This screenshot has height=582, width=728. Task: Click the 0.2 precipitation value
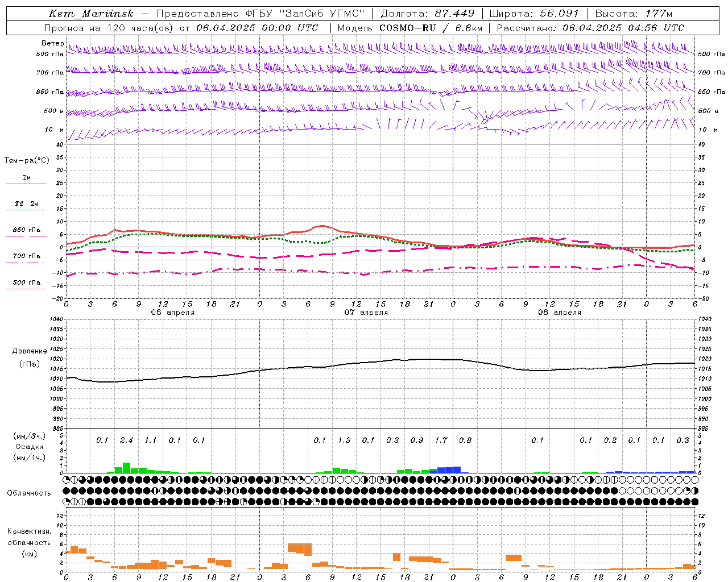pyautogui.click(x=610, y=440)
